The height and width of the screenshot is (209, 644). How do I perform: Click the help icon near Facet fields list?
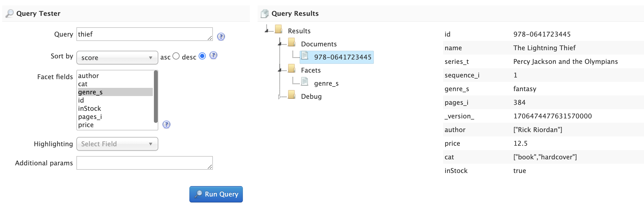point(166,125)
